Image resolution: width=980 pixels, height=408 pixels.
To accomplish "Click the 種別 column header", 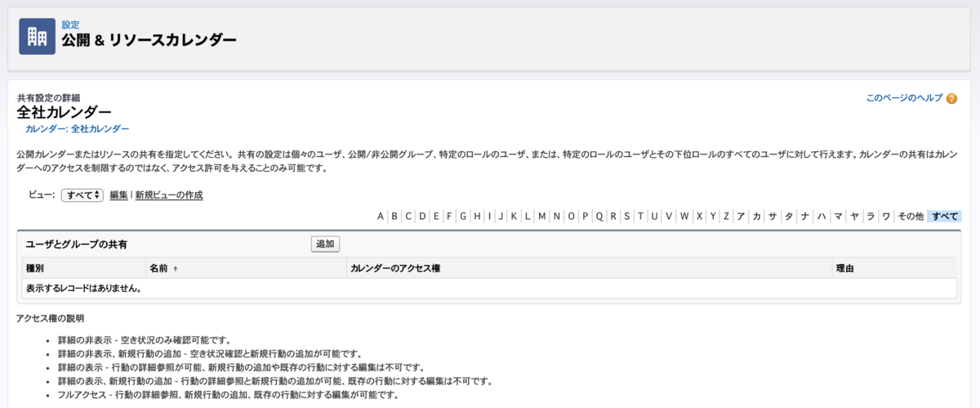I will [x=35, y=268].
